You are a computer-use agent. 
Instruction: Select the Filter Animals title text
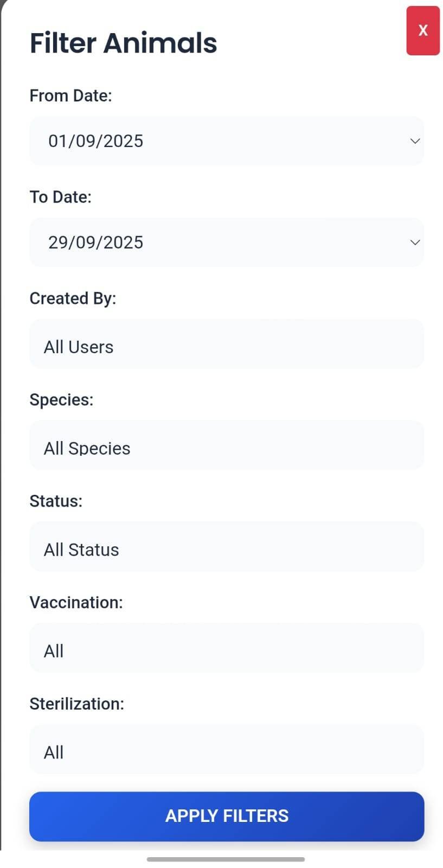click(123, 42)
